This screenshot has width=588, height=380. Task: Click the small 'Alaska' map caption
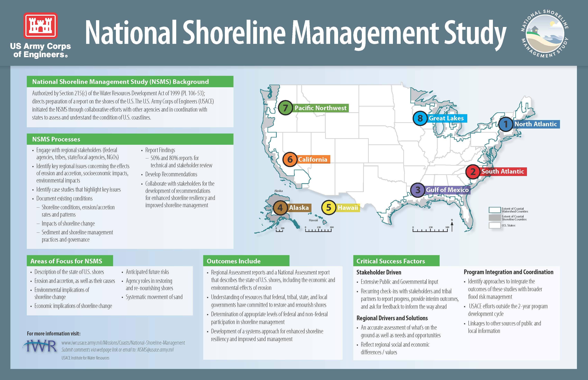pyautogui.click(x=278, y=191)
